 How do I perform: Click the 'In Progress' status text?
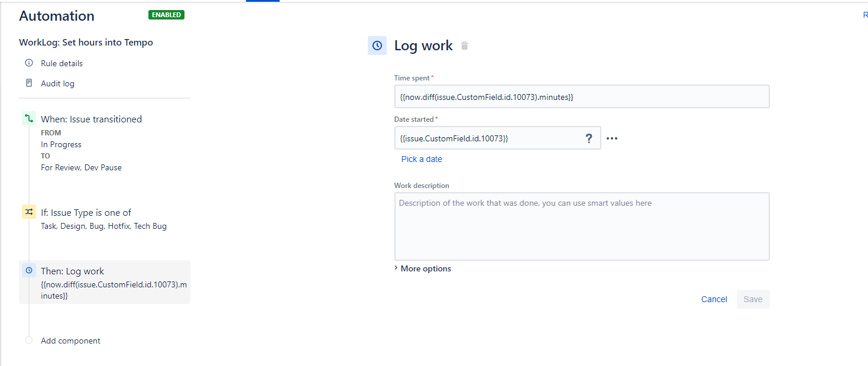click(x=61, y=144)
